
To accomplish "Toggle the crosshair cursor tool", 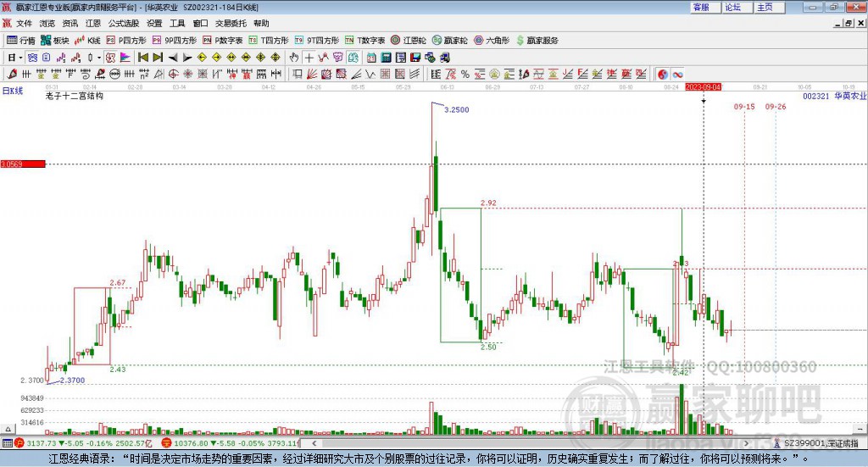I will click(x=309, y=57).
